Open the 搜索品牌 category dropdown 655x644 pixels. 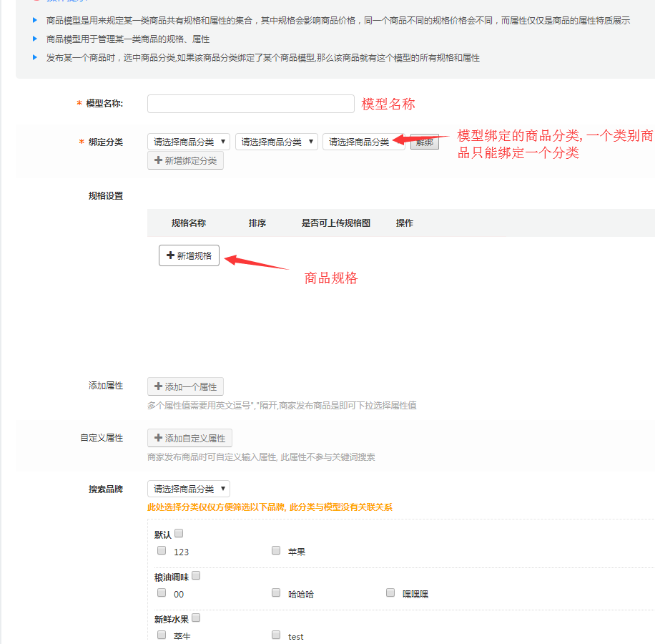click(189, 489)
